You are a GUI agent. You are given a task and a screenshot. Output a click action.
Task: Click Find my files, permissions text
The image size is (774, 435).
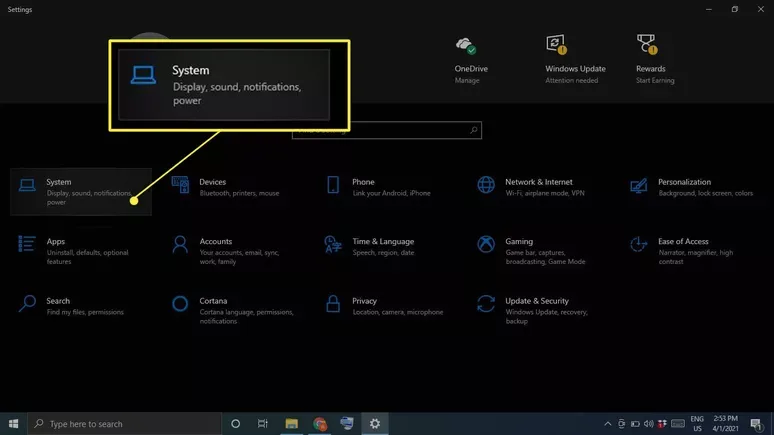tap(85, 312)
